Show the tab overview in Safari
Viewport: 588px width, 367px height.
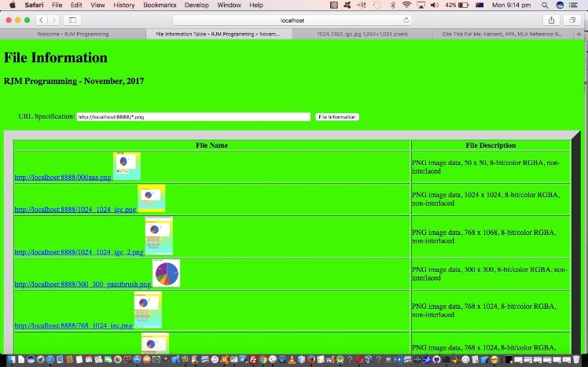pos(572,20)
